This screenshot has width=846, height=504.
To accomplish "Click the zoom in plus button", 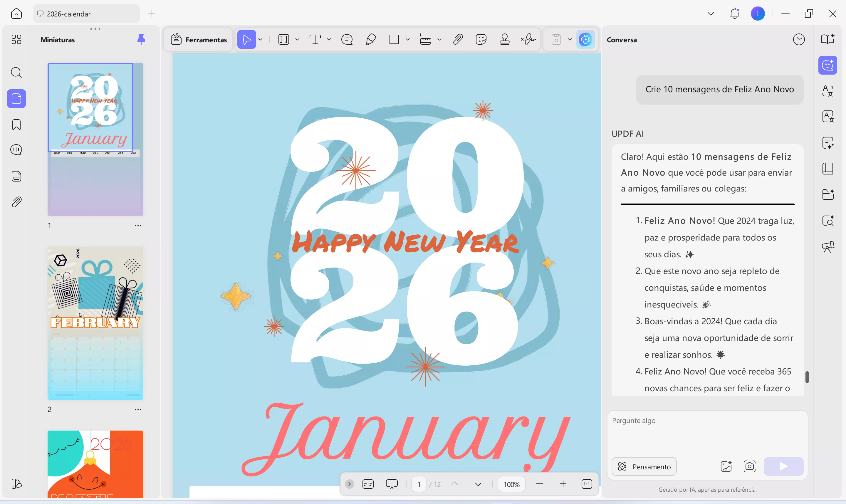I will coord(563,484).
